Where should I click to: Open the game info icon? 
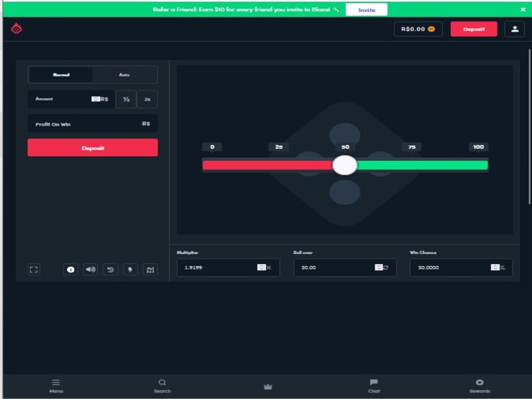coord(70,270)
